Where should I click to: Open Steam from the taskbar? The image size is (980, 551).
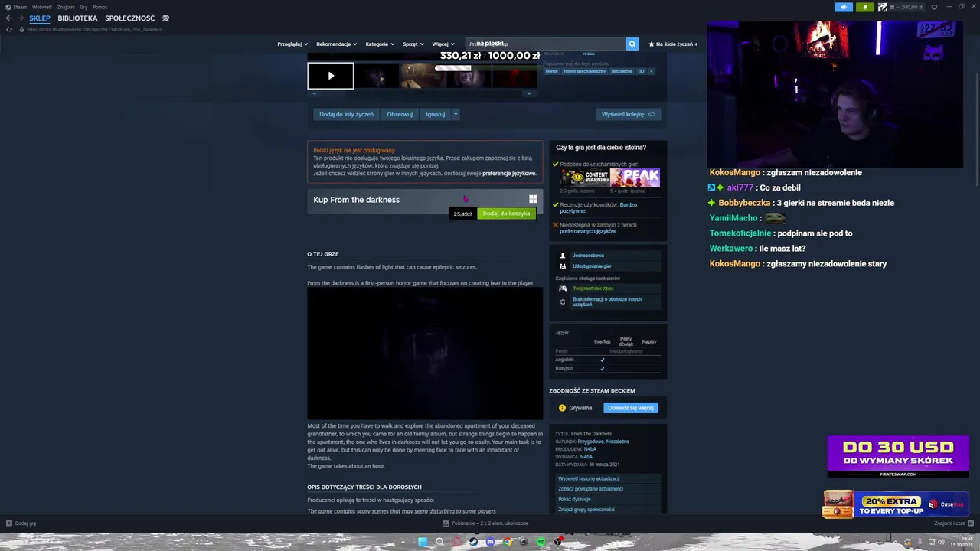[x=473, y=542]
